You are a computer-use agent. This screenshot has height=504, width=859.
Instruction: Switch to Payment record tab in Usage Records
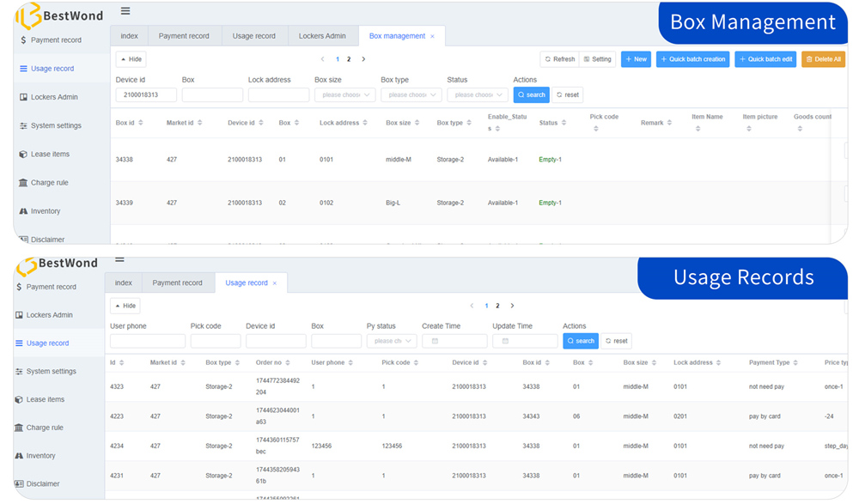(x=177, y=282)
